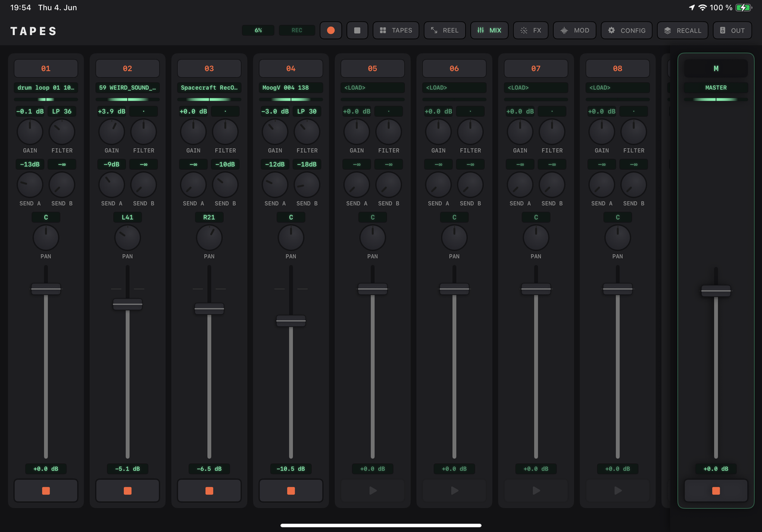The height and width of the screenshot is (532, 762).
Task: Start playback on channel 06
Action: pyautogui.click(x=454, y=491)
